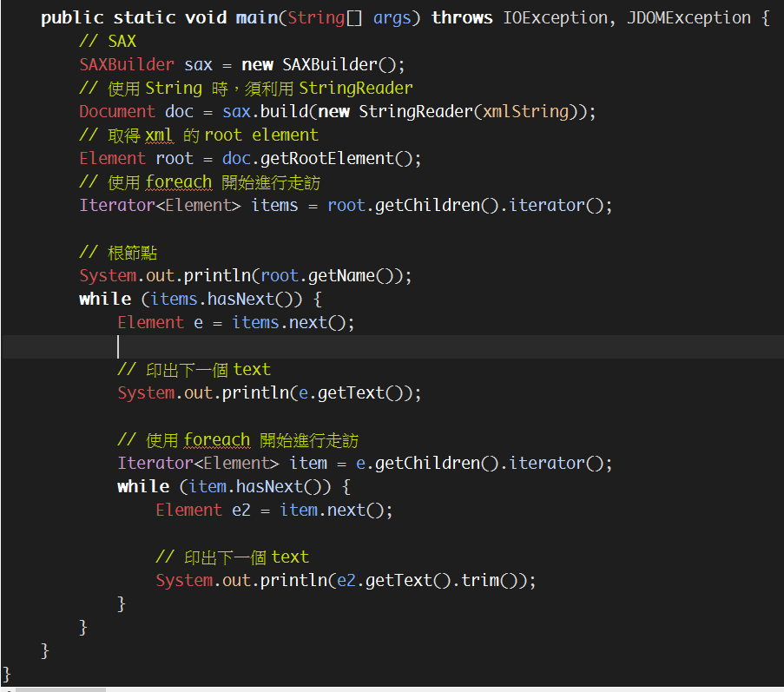The width and height of the screenshot is (784, 692).
Task: Click 'item.next()' call
Action: (x=332, y=510)
